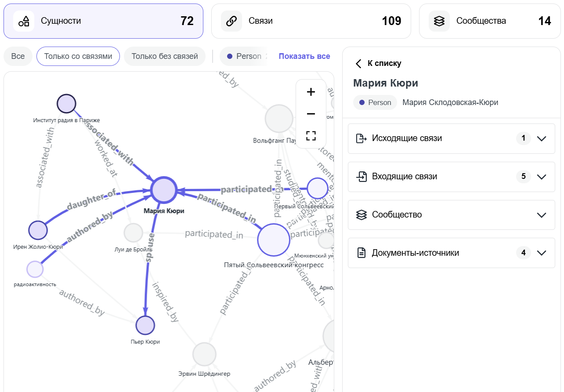Select the Мария Кюри graph node
564x392 pixels.
click(x=164, y=190)
